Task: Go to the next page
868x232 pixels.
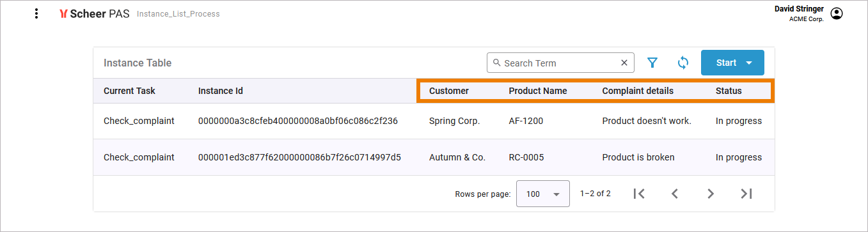Action: 710,194
